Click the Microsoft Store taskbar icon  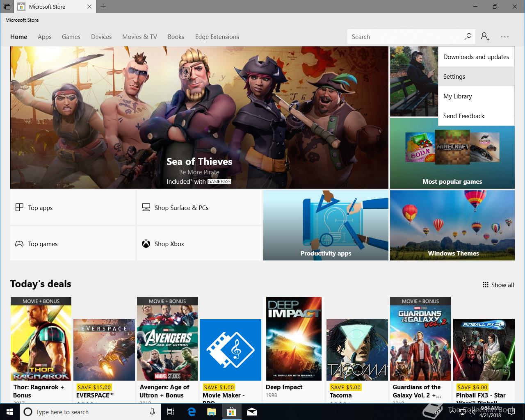click(x=232, y=412)
